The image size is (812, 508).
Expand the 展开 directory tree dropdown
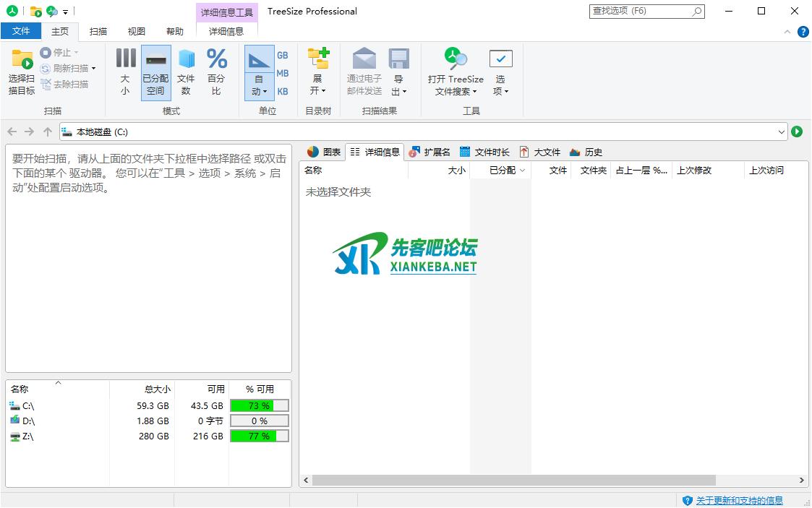tap(317, 72)
